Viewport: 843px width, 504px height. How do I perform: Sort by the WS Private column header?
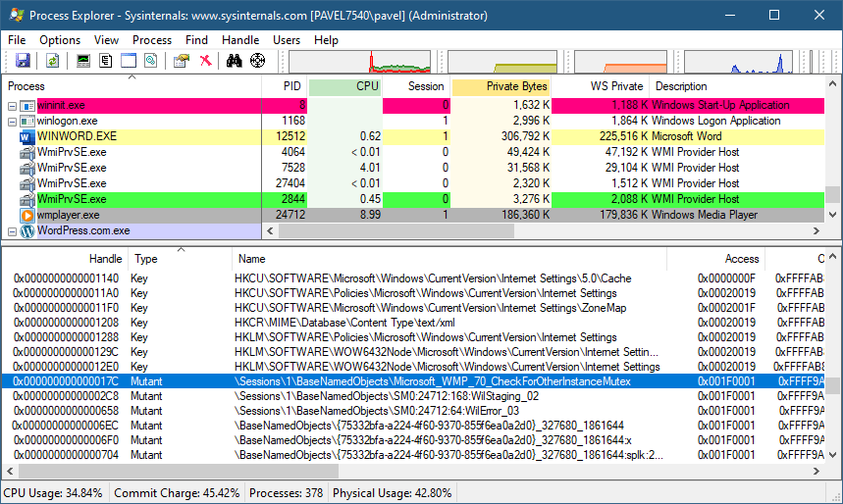601,86
